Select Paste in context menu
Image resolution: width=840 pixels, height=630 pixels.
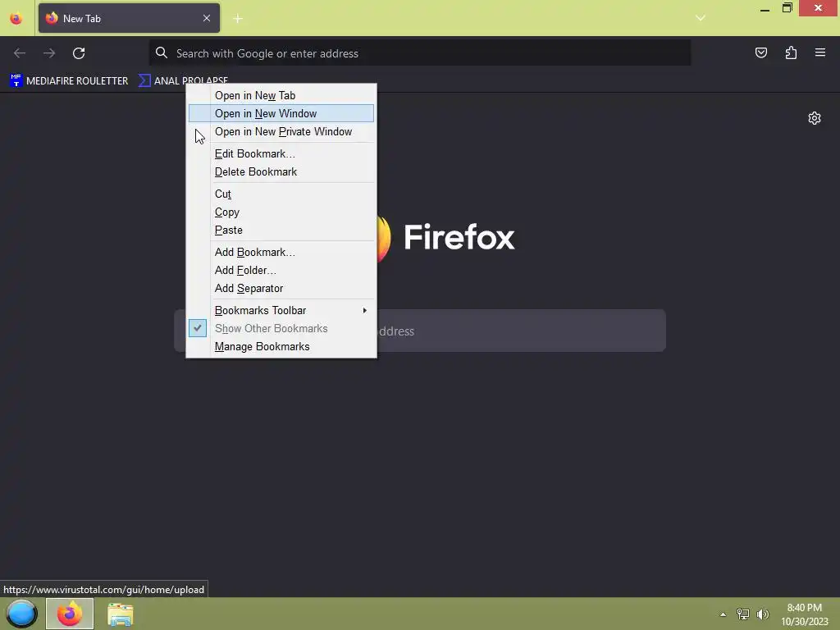pos(281,231)
